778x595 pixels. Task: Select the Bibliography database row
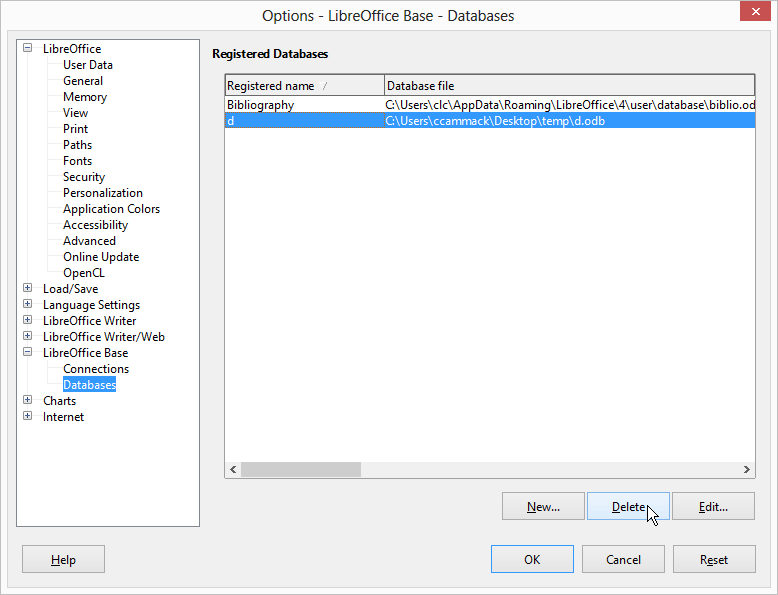490,105
